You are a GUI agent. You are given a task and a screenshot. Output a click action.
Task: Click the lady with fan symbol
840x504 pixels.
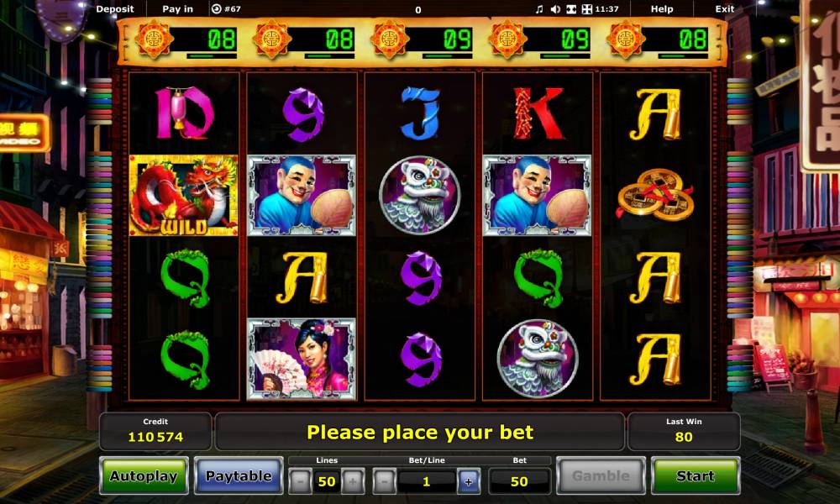[302, 360]
